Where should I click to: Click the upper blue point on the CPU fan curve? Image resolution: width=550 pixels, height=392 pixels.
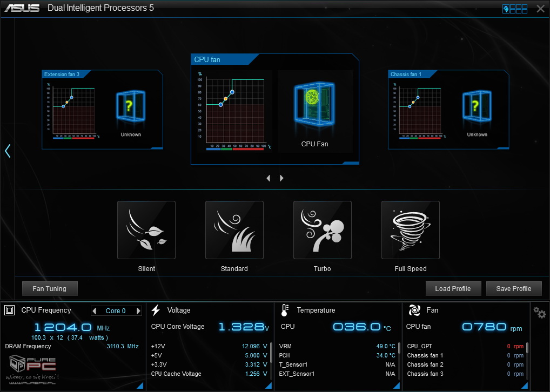(232, 92)
